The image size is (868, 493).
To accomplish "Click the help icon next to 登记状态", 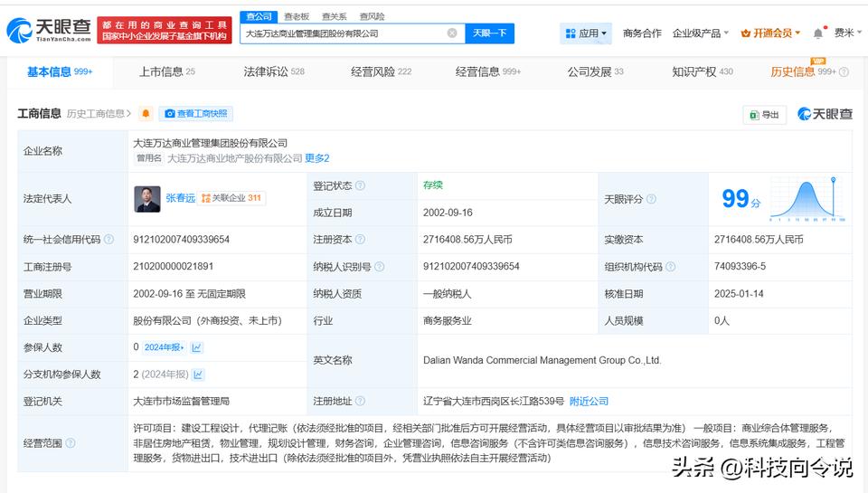I will coord(360,185).
